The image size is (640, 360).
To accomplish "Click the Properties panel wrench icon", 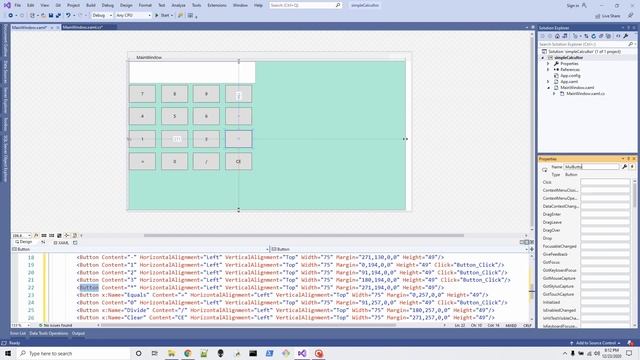I will [x=624, y=167].
